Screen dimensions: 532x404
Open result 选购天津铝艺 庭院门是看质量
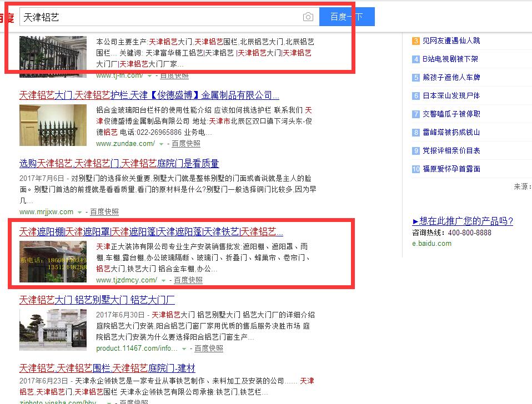pyautogui.click(x=119, y=163)
